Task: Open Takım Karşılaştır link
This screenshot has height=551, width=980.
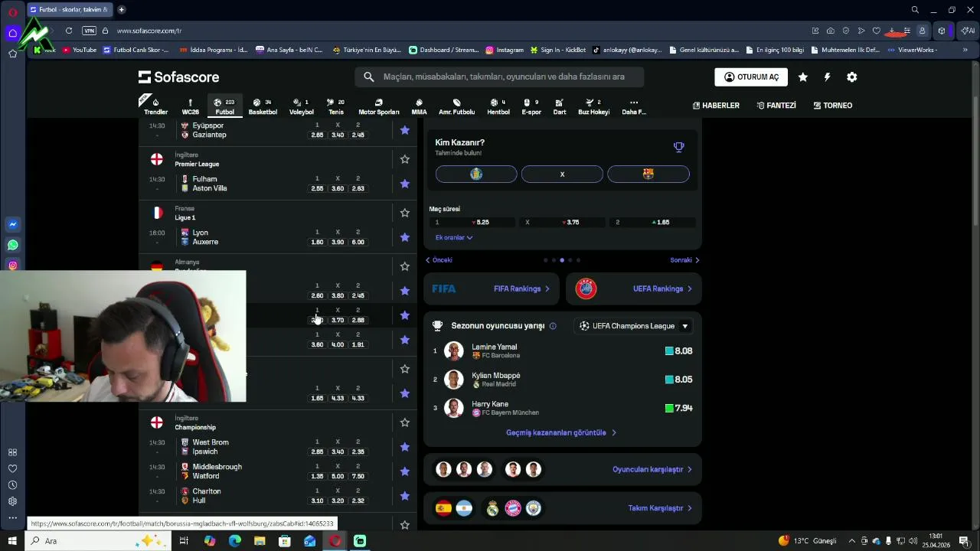Action: (660, 508)
